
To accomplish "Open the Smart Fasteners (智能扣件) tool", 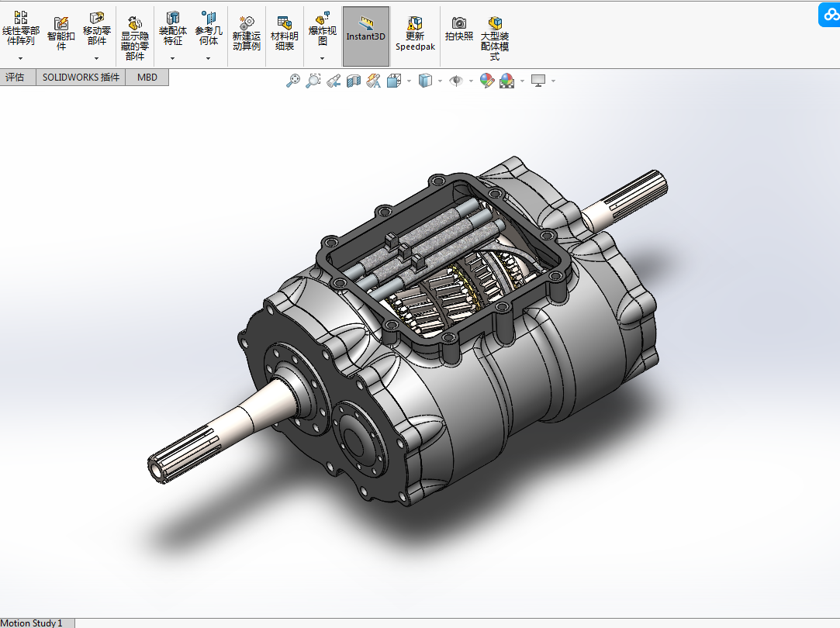I will 61,33.
